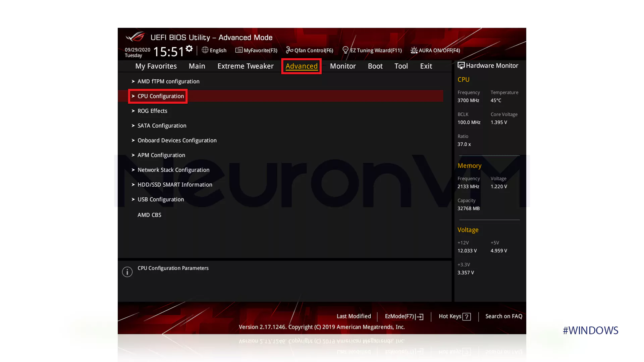The width and height of the screenshot is (644, 362).
Task: Click the Hardware Monitor screen icon
Action: tap(461, 66)
